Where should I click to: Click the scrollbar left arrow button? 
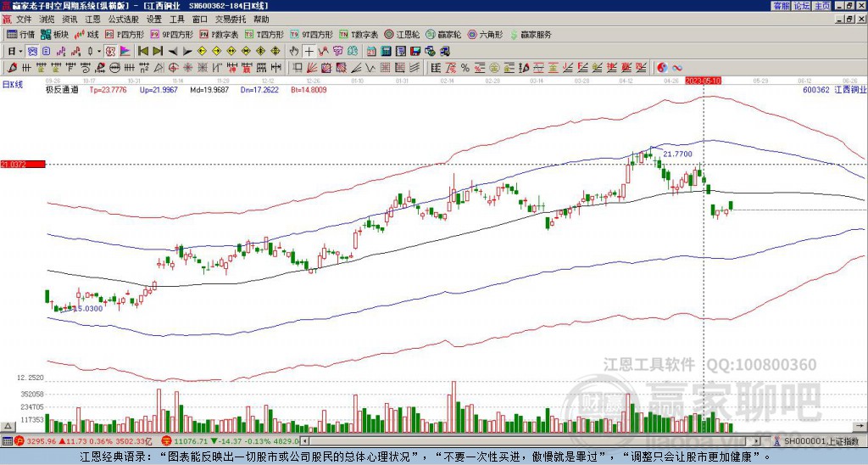pos(305,441)
